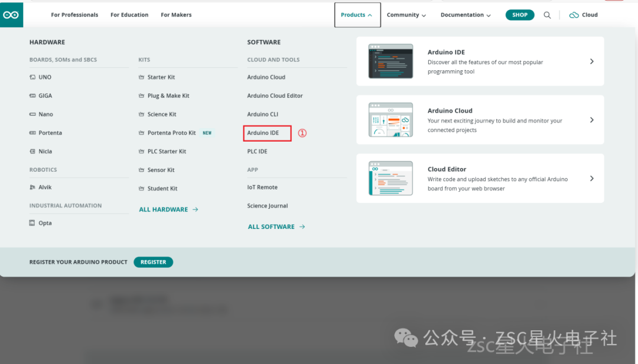
Task: Click the Plug & Make Kit icon
Action: tap(142, 96)
